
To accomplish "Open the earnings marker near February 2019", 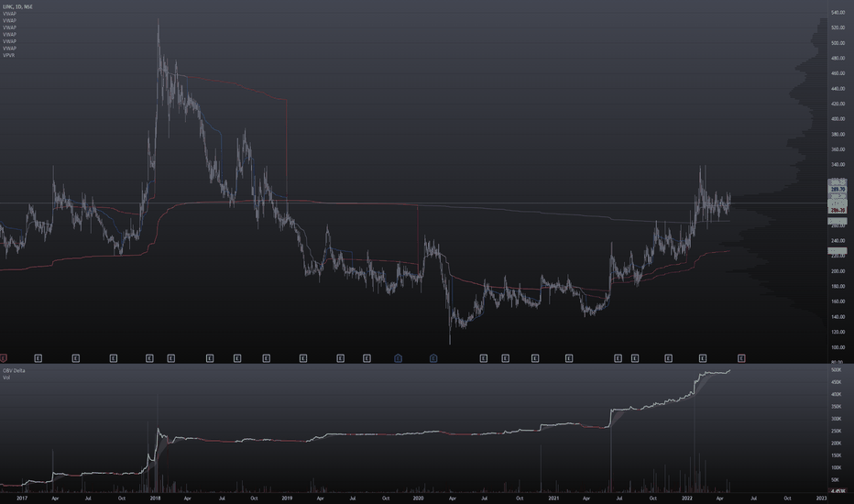I will pyautogui.click(x=303, y=358).
